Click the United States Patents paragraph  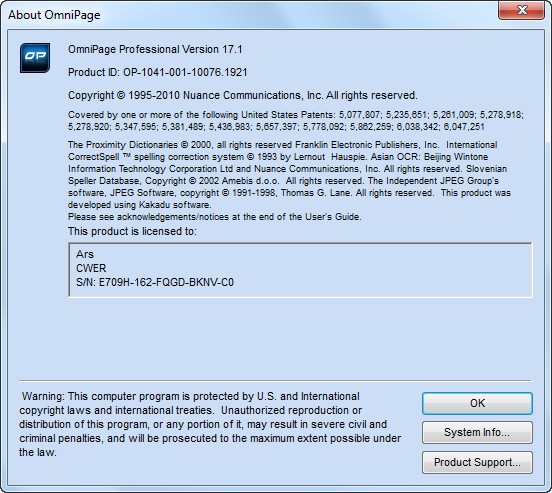point(296,121)
